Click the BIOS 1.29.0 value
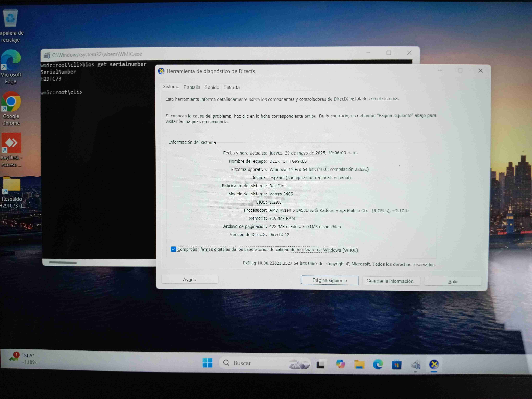The width and height of the screenshot is (532, 399). 275,202
